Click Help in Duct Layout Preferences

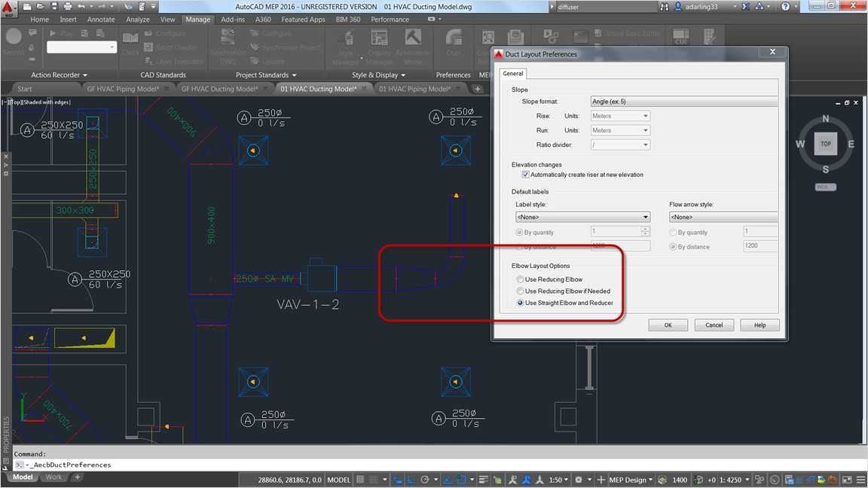click(x=760, y=325)
